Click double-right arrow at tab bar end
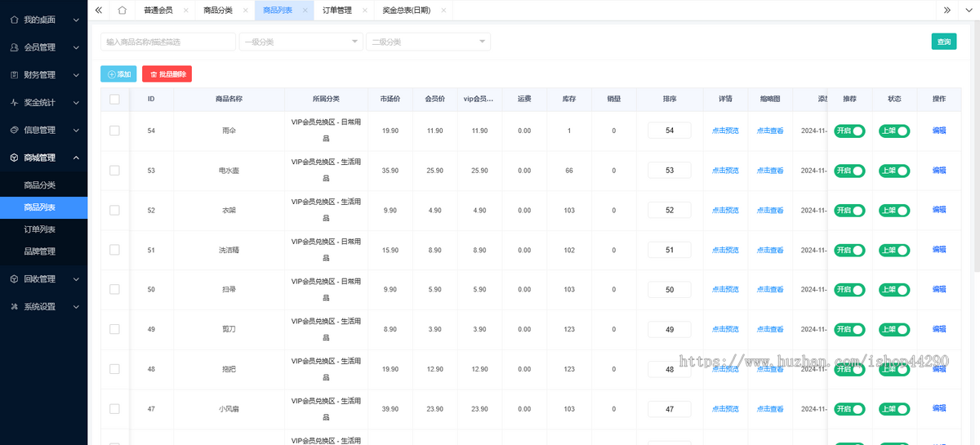The width and height of the screenshot is (980, 445). tap(947, 10)
